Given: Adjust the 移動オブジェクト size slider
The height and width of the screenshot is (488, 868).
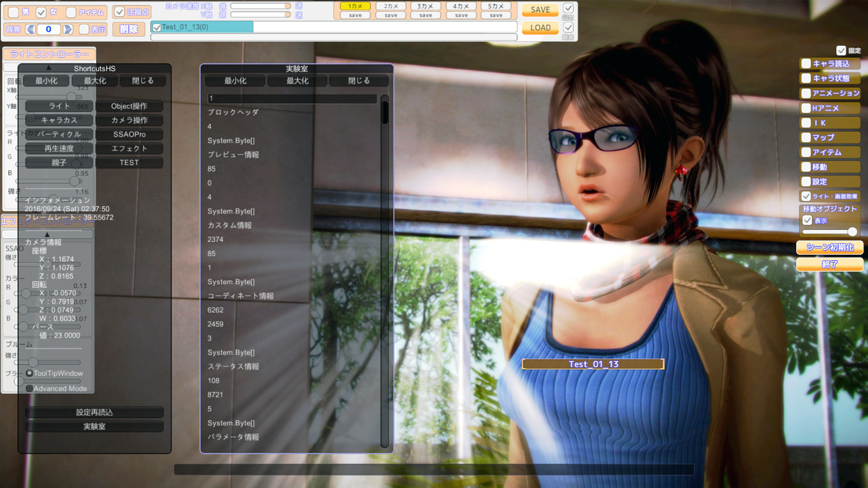Looking at the screenshot, I should point(830,232).
